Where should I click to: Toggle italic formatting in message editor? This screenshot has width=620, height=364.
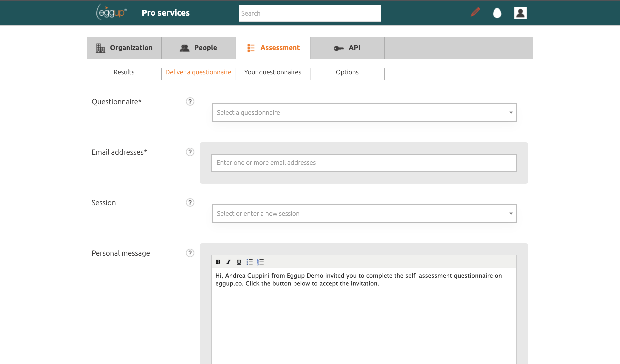point(228,262)
